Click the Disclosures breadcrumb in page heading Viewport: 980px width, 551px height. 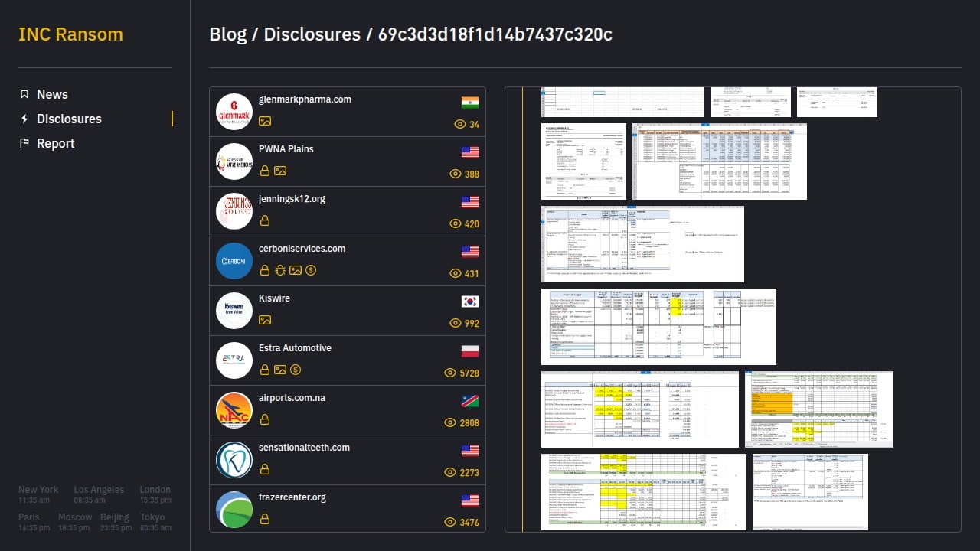[x=312, y=34]
